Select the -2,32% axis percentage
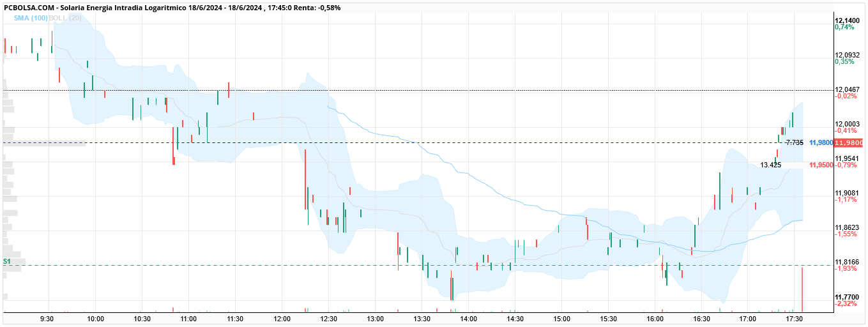This screenshot has height=327, width=868. pos(846,304)
